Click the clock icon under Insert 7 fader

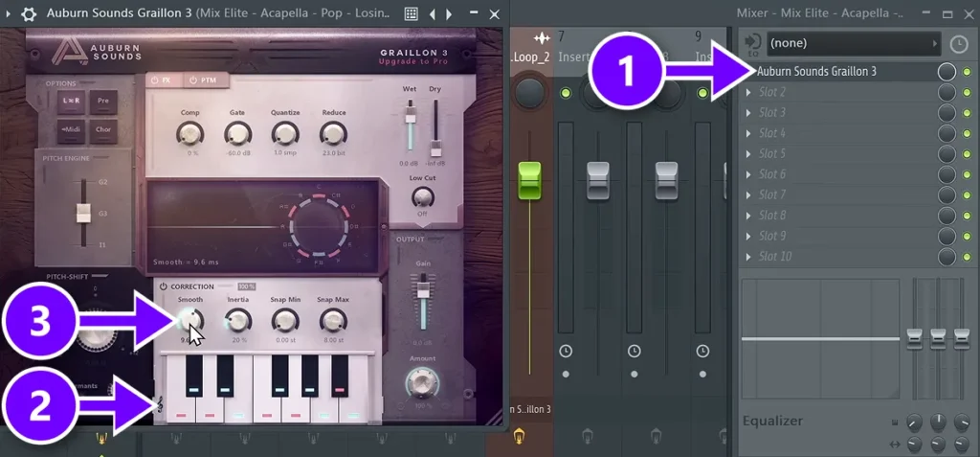click(566, 351)
